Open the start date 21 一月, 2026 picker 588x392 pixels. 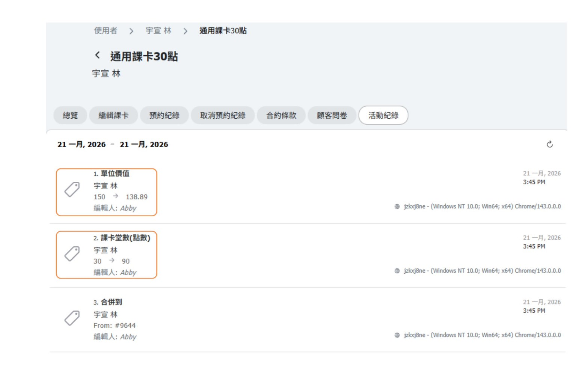[x=81, y=145]
